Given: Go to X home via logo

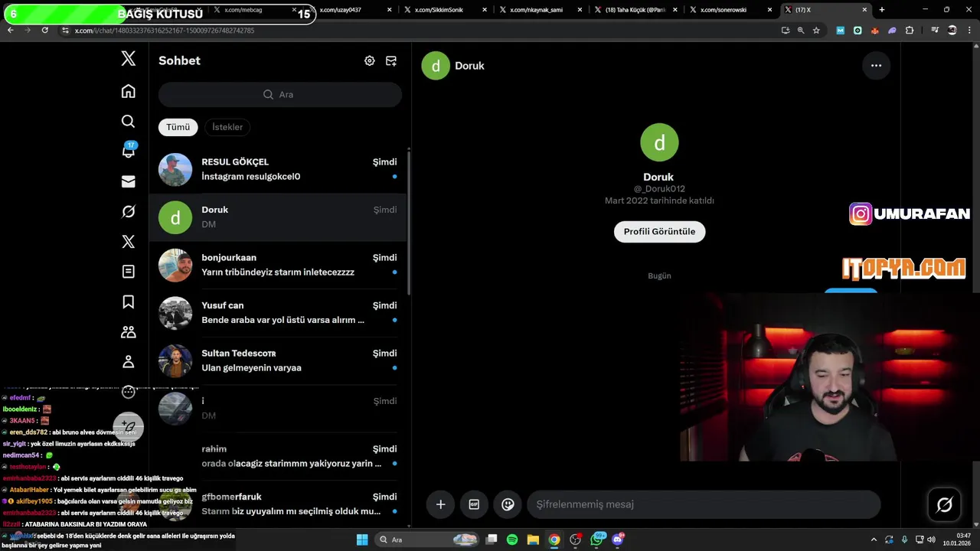Looking at the screenshot, I should [129, 59].
